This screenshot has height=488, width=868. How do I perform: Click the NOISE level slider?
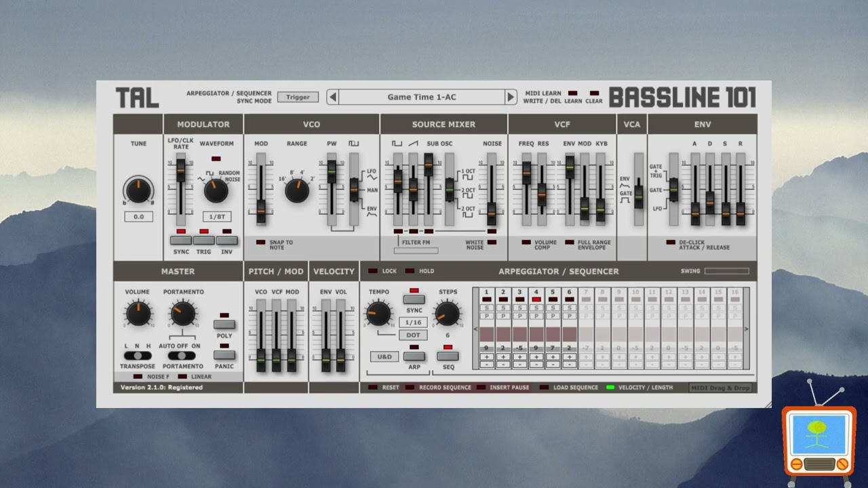click(x=492, y=190)
